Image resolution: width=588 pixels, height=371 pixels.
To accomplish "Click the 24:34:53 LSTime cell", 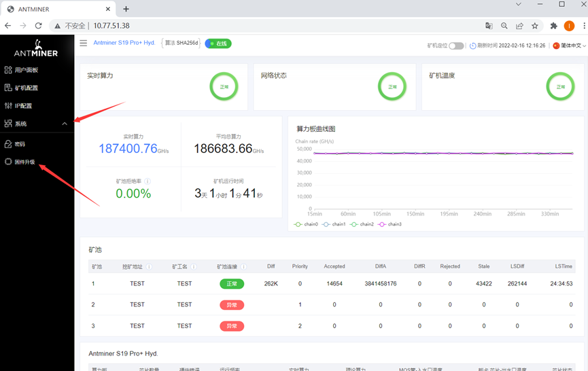I will 561,283.
